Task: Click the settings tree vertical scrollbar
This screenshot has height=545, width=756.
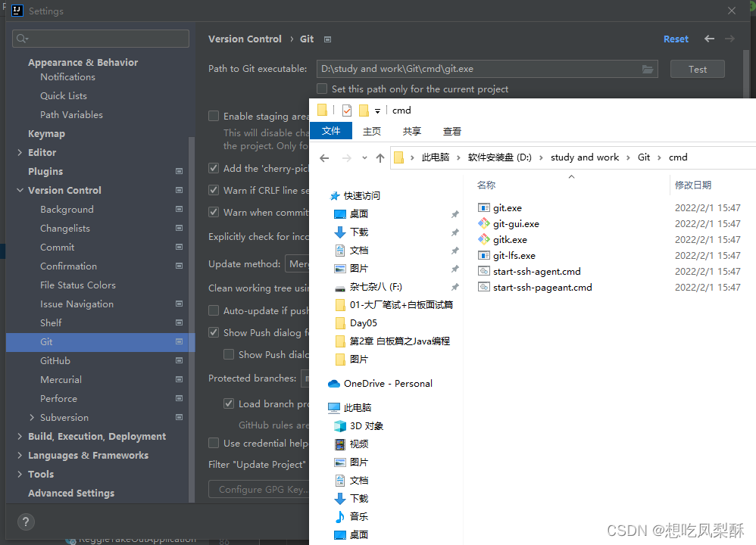Action: pos(192,320)
